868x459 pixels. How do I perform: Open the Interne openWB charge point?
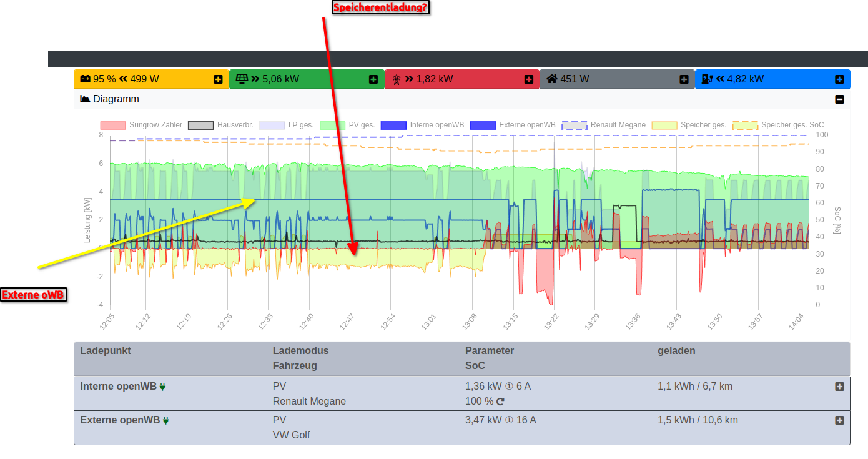(x=119, y=386)
